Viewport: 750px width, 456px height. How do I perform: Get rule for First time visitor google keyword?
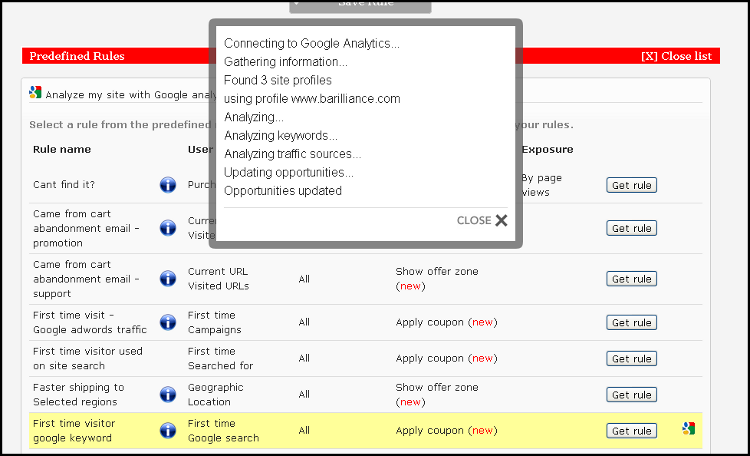(631, 431)
